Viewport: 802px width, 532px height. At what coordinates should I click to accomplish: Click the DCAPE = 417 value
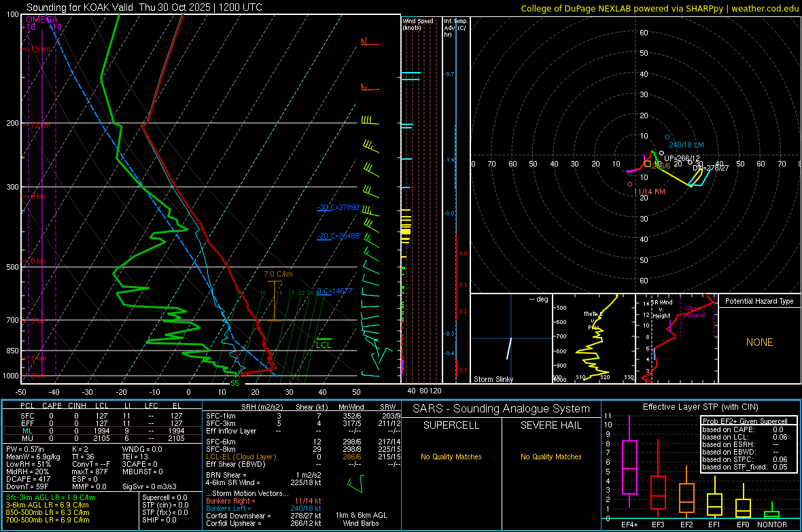point(28,479)
